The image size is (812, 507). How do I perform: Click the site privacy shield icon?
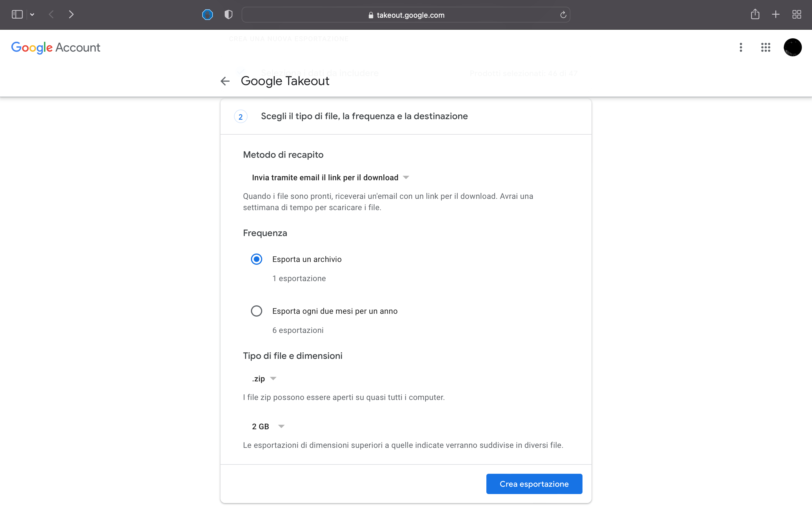pos(228,14)
